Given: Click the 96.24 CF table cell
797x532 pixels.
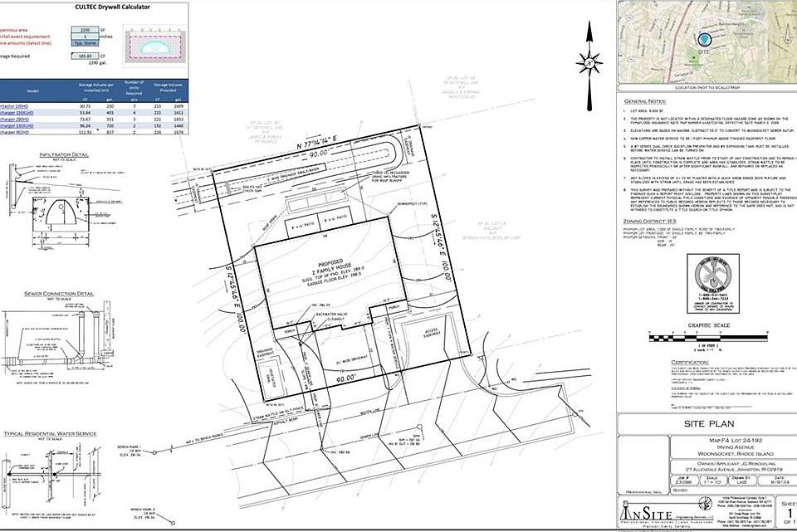Looking at the screenshot, I should pyautogui.click(x=85, y=125).
